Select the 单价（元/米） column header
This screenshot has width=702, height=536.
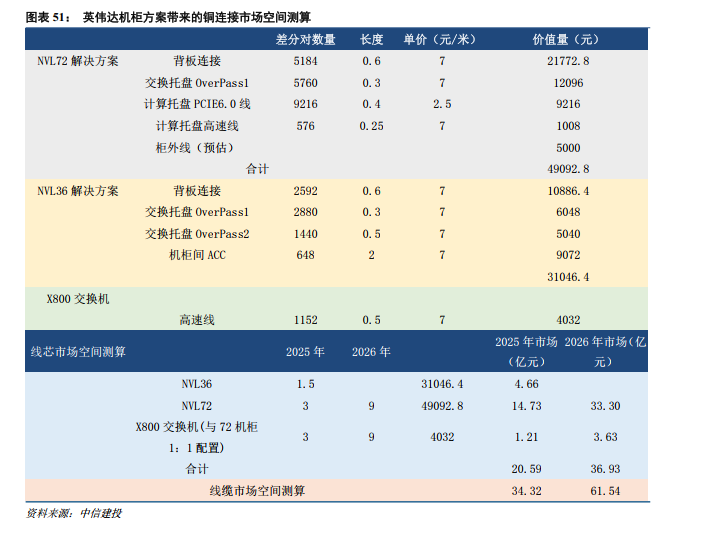tap(441, 39)
